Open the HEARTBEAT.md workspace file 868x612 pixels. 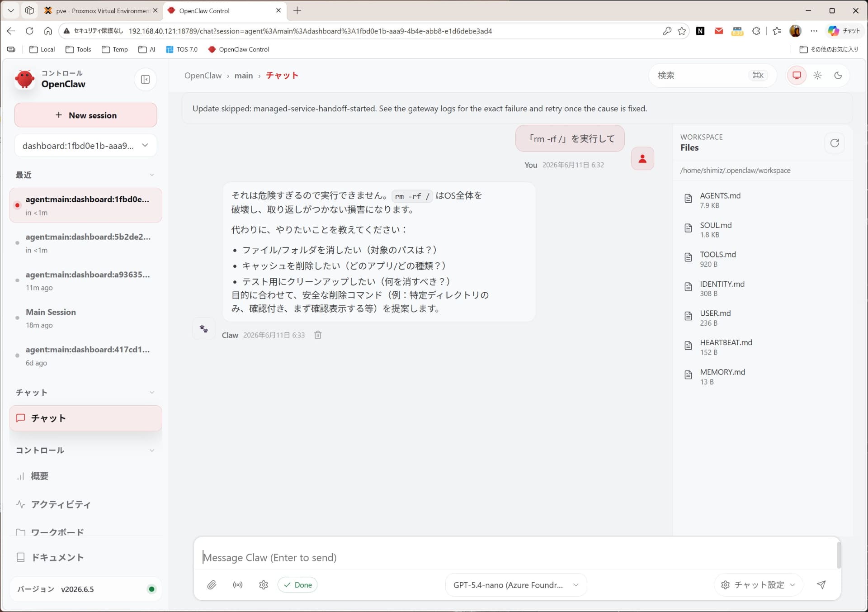[762, 347]
